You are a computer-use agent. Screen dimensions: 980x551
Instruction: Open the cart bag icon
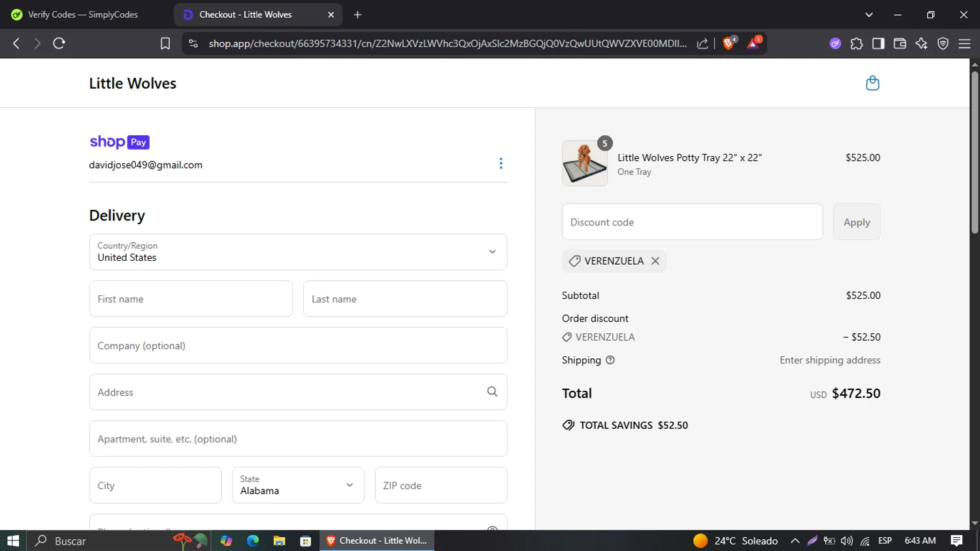pos(872,83)
